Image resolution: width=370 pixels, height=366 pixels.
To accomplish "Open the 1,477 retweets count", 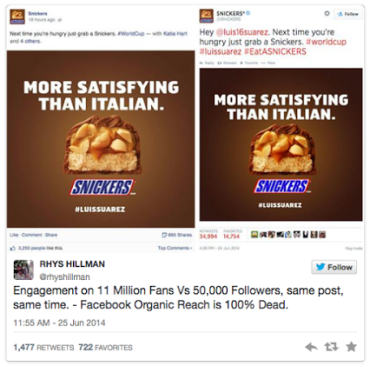I will (44, 347).
